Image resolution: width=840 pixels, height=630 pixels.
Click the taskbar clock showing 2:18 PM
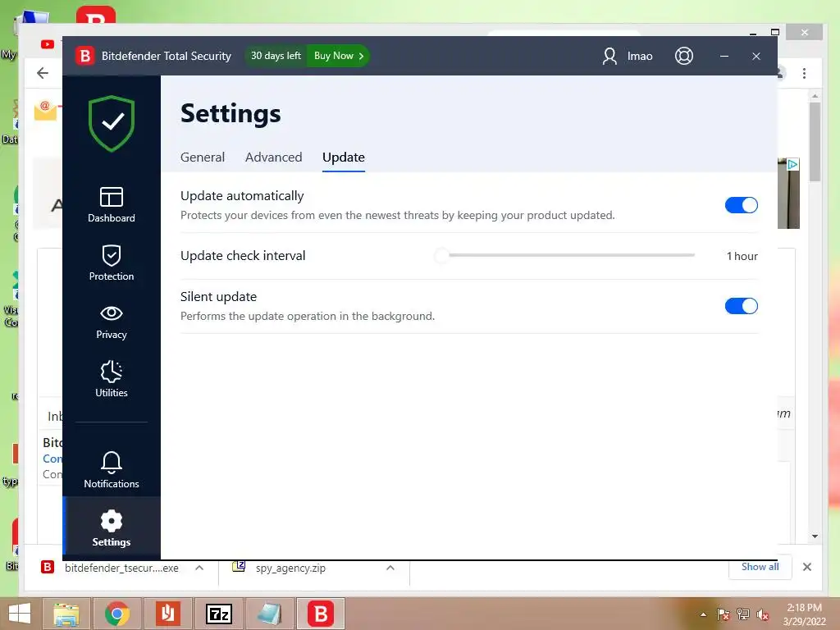[804, 614]
